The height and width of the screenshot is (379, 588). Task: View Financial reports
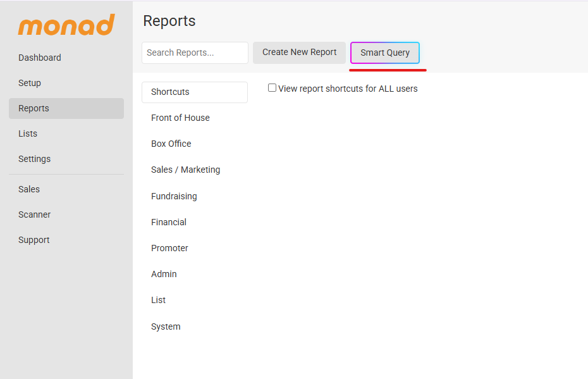pos(169,222)
